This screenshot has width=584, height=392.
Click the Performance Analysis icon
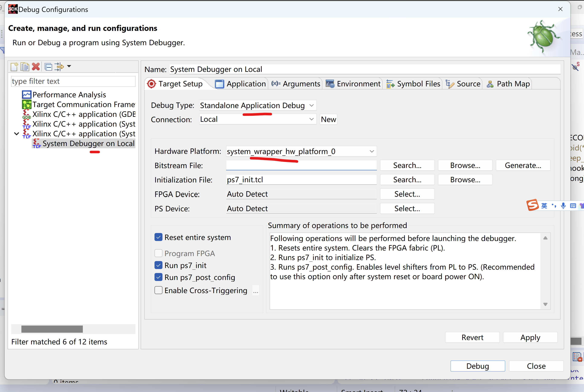pyautogui.click(x=26, y=95)
